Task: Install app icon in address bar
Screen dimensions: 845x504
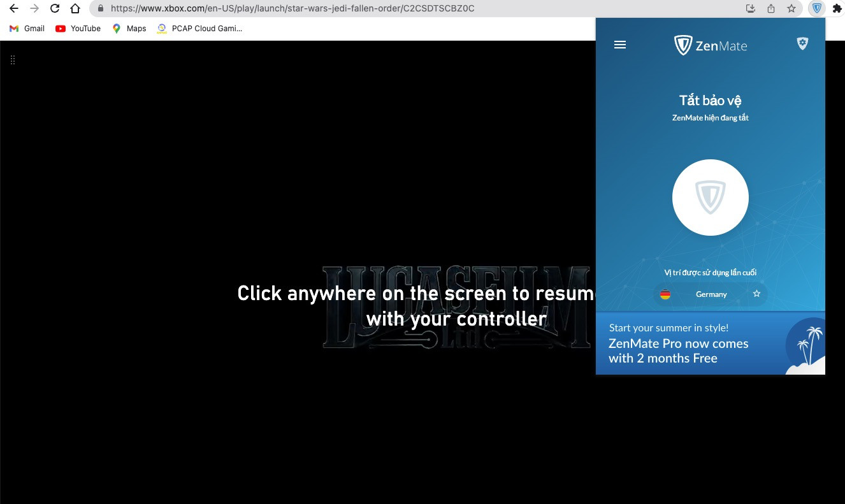Action: pyautogui.click(x=751, y=8)
